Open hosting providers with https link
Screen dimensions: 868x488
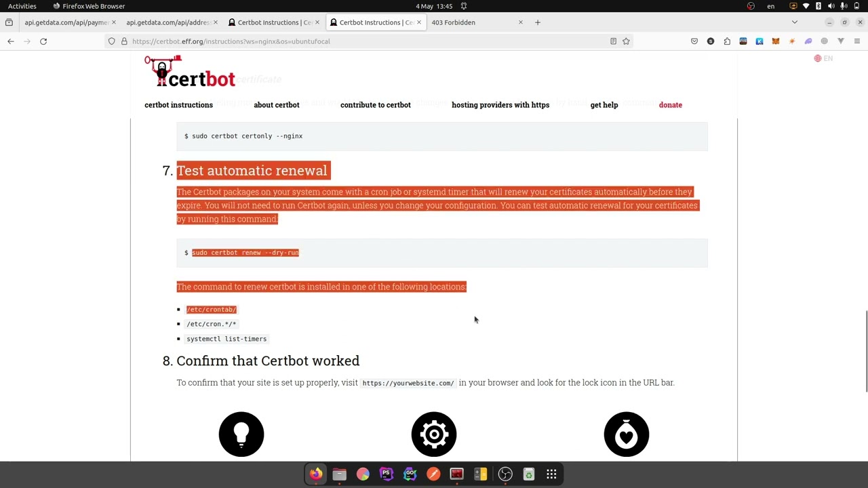pos(500,105)
